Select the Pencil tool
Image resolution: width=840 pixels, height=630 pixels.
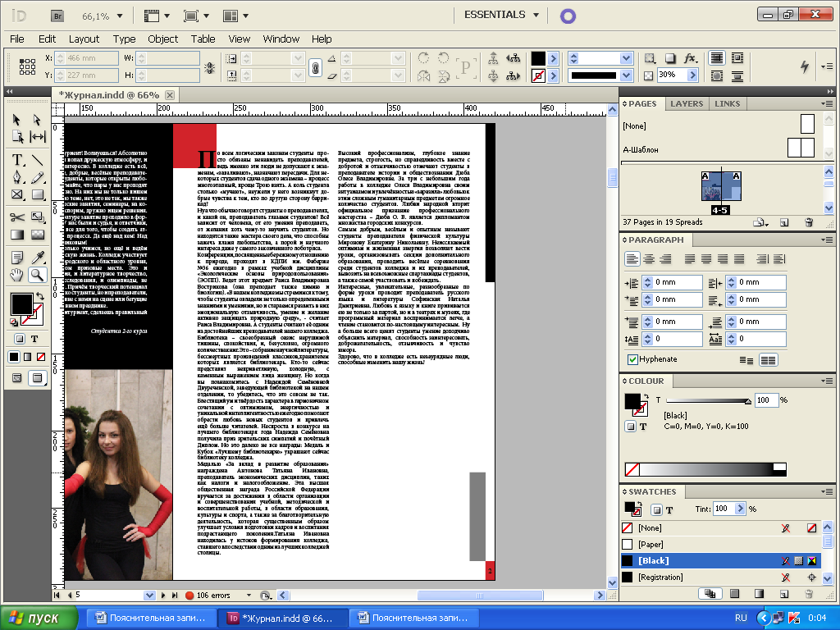[37, 177]
